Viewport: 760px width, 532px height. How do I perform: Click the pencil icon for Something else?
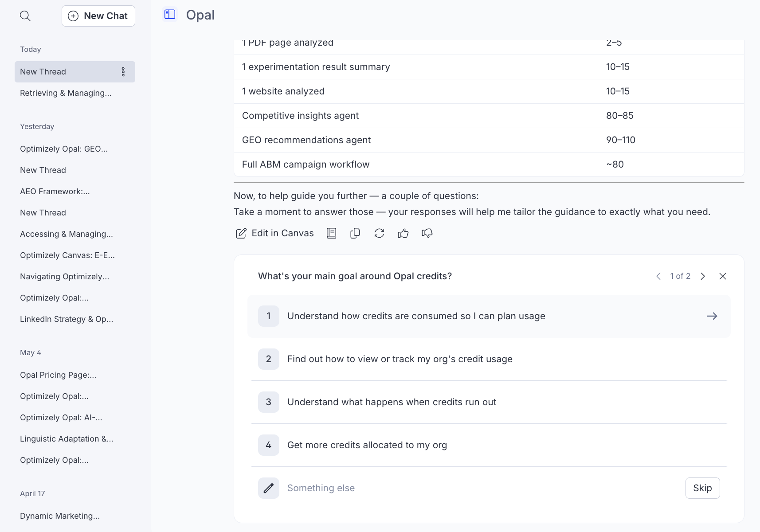coord(269,488)
